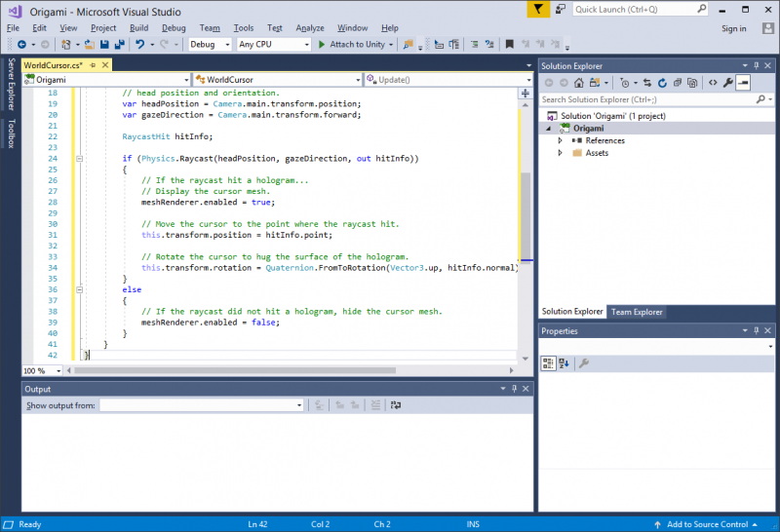
Task: Click the Save All icon
Action: coord(119,44)
